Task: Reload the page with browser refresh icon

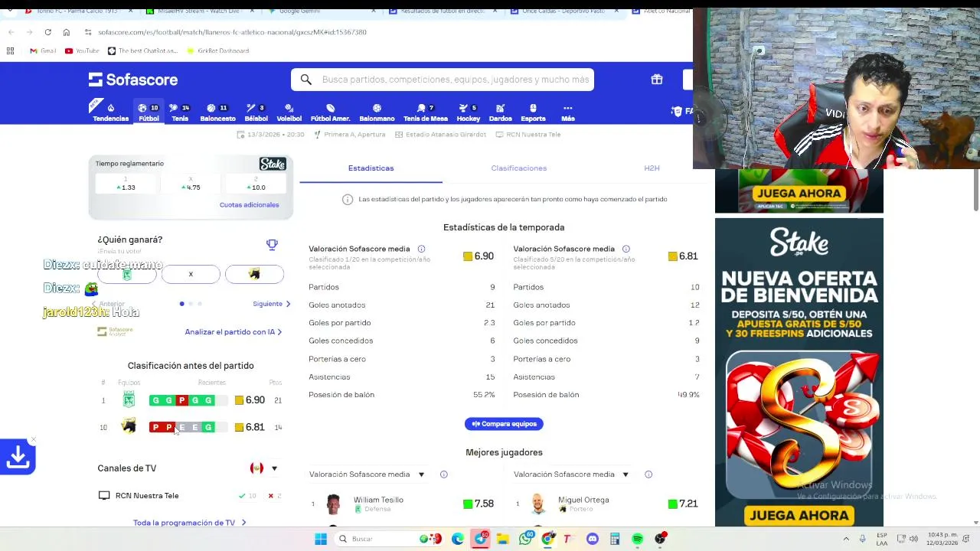Action: pos(47,32)
